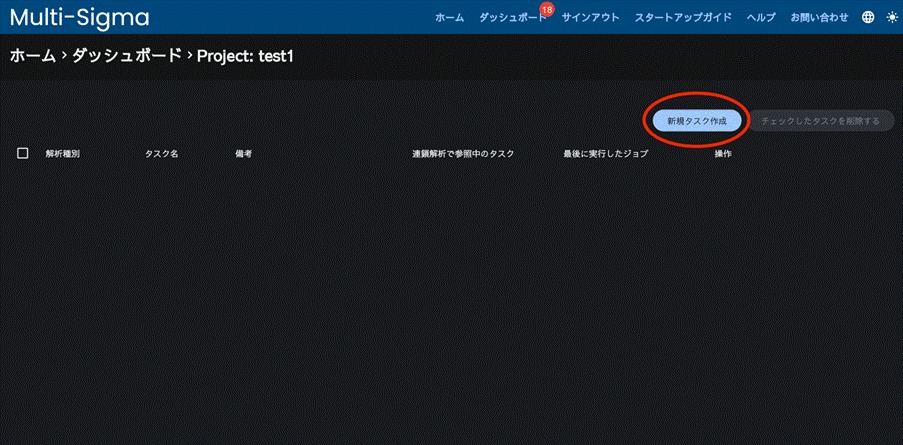Click the red 18 notification badge
This screenshot has width=903, height=445.
click(546, 9)
